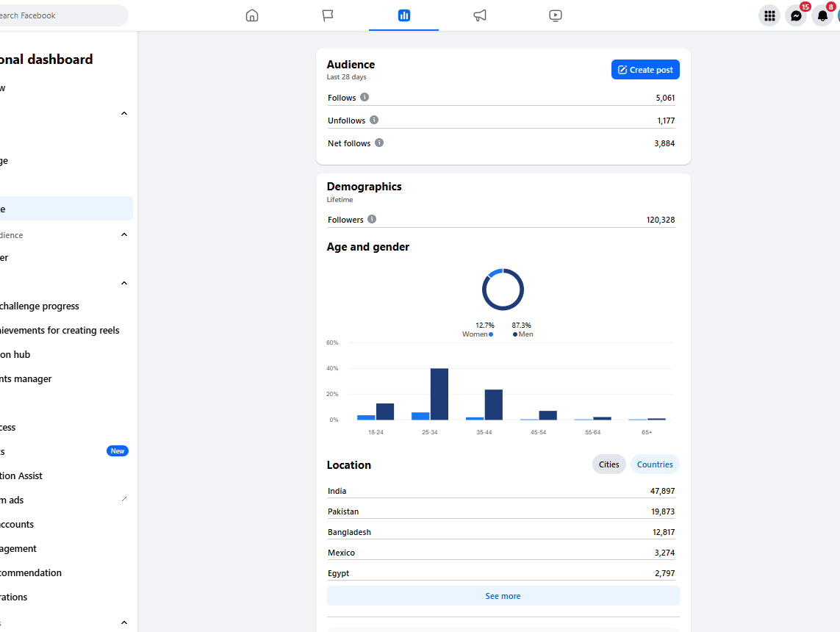This screenshot has width=840, height=632.
Task: Open Messenger chat icon
Action: coord(796,15)
